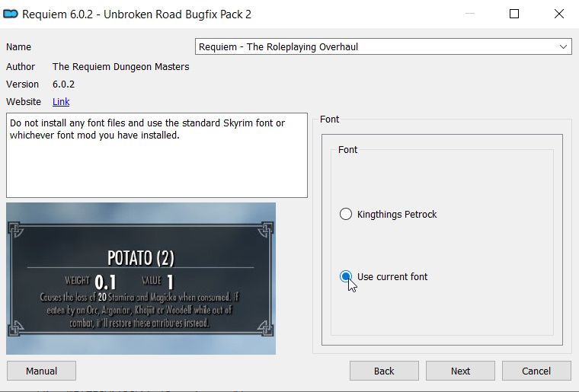
Task: Click the chevron arrow of the Name dropdown
Action: (563, 47)
